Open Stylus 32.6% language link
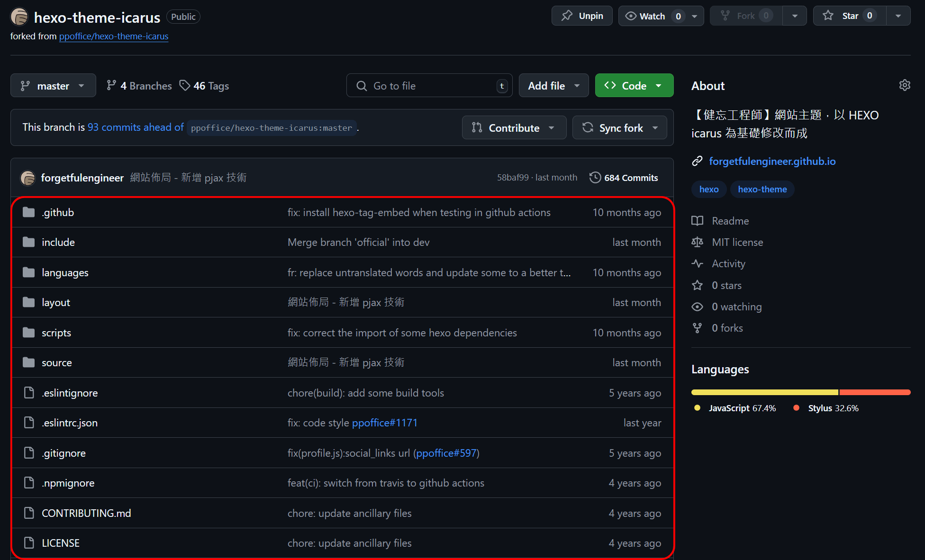This screenshot has width=925, height=560. tap(826, 408)
